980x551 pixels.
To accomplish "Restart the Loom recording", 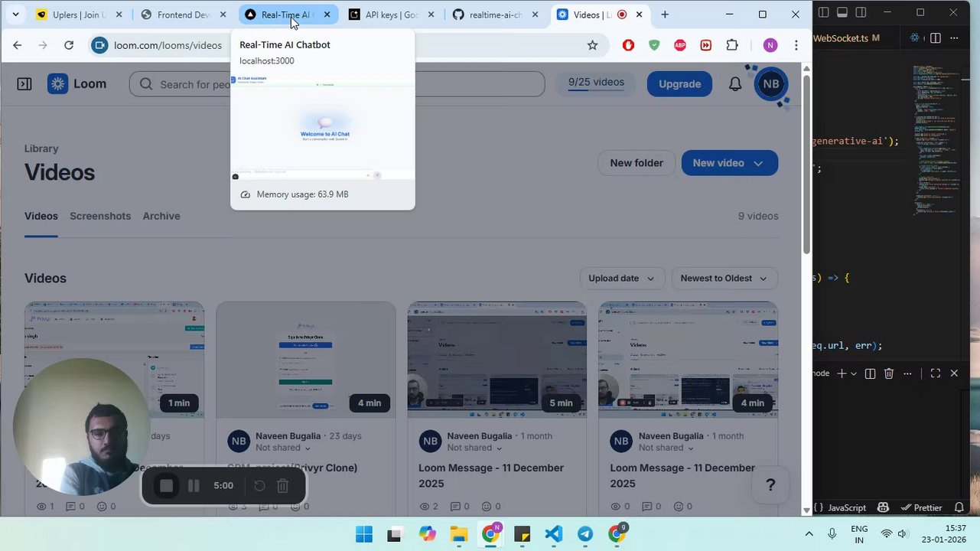I will click(x=259, y=486).
